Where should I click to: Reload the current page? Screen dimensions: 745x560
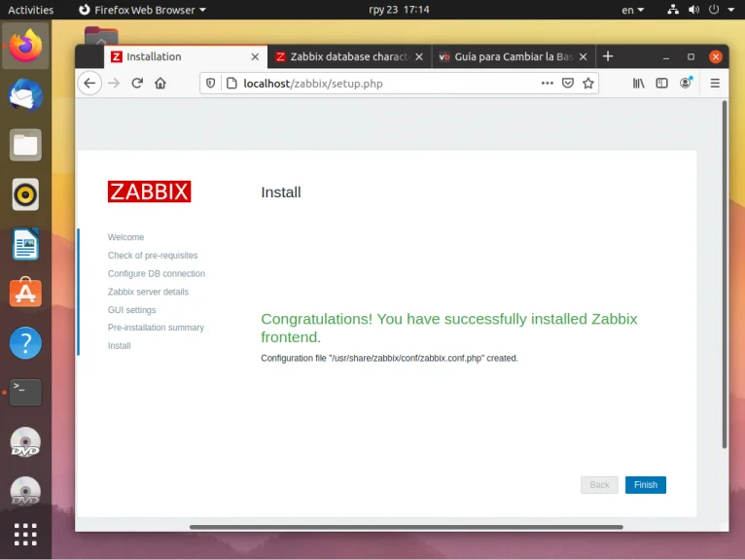tap(137, 84)
